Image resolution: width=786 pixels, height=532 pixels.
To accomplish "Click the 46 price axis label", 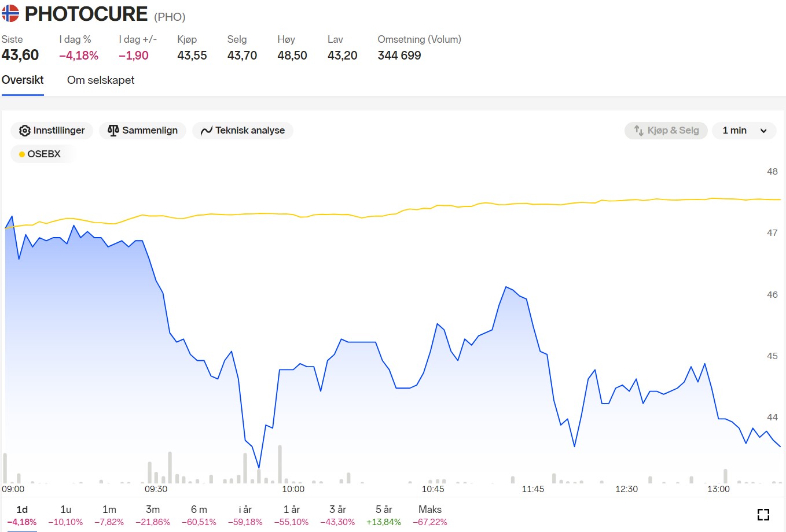I will point(772,294).
